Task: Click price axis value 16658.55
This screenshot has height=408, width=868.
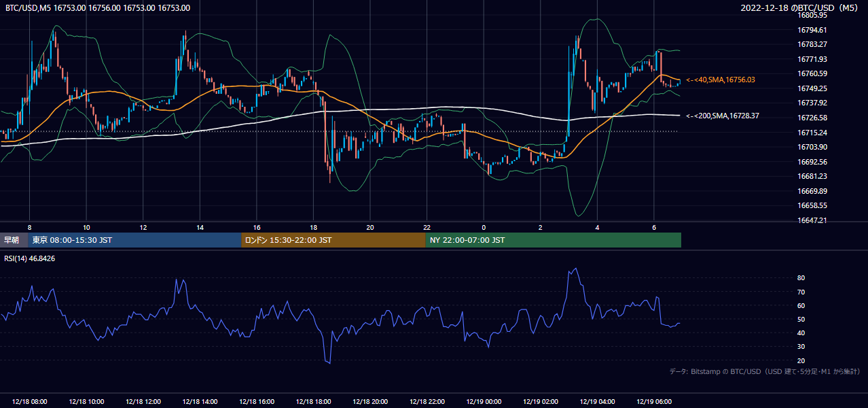Action: pos(812,205)
